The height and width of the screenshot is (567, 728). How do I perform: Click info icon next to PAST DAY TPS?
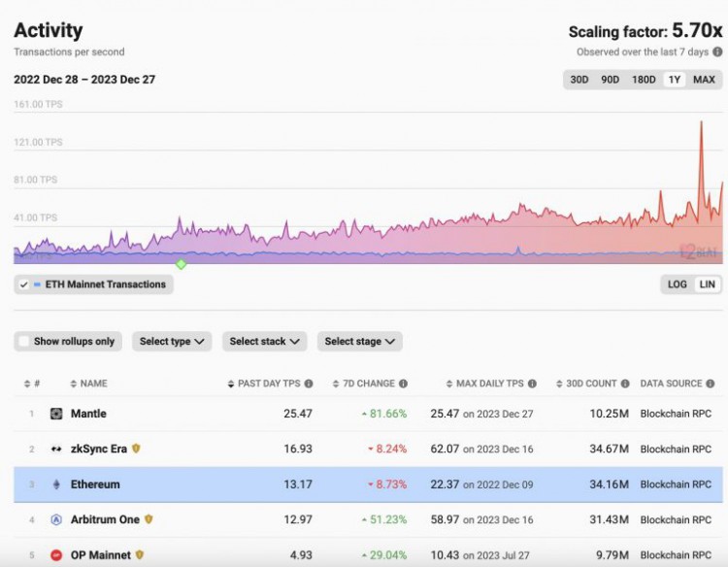309,384
